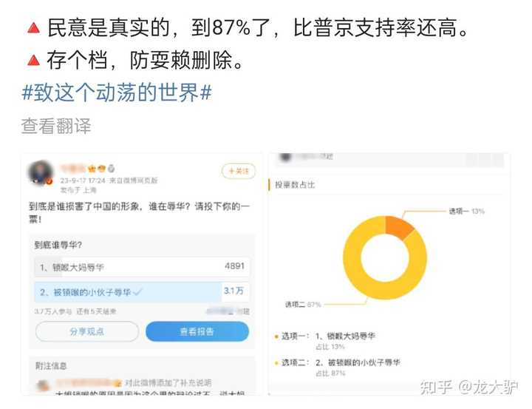Open the commenter avatar under 附注信息

44,385
